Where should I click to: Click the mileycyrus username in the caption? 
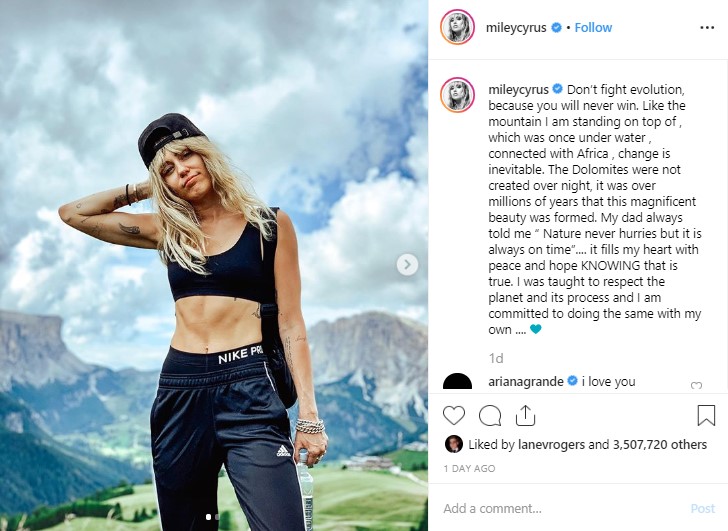coord(519,89)
